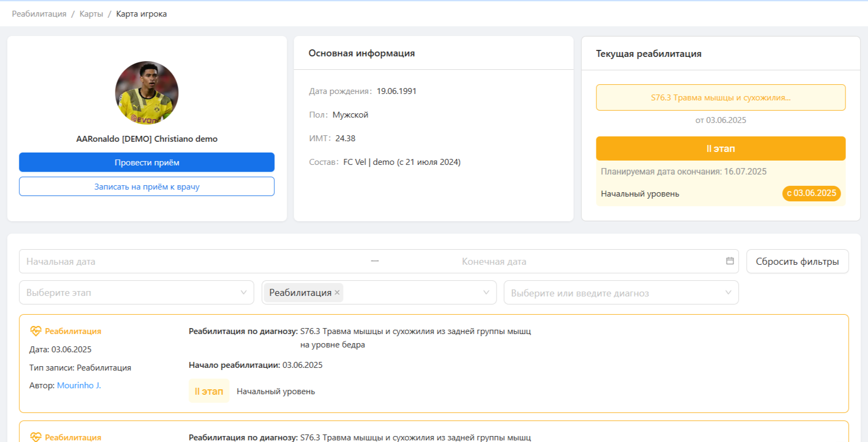868x442 pixels.
Task: Click the player profile photo
Action: 147,93
